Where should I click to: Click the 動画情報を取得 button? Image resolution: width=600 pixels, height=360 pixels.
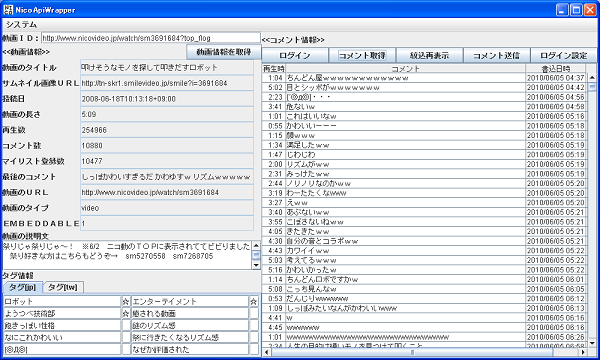224,52
